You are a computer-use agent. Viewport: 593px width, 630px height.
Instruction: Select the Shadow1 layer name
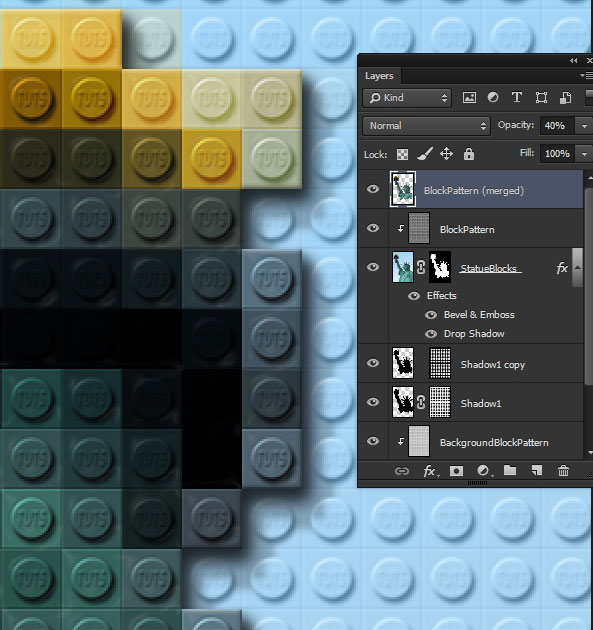(481, 403)
